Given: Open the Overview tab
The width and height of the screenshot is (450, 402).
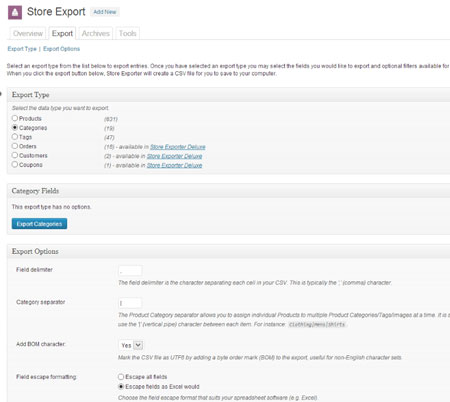Looking at the screenshot, I should pos(28,33).
